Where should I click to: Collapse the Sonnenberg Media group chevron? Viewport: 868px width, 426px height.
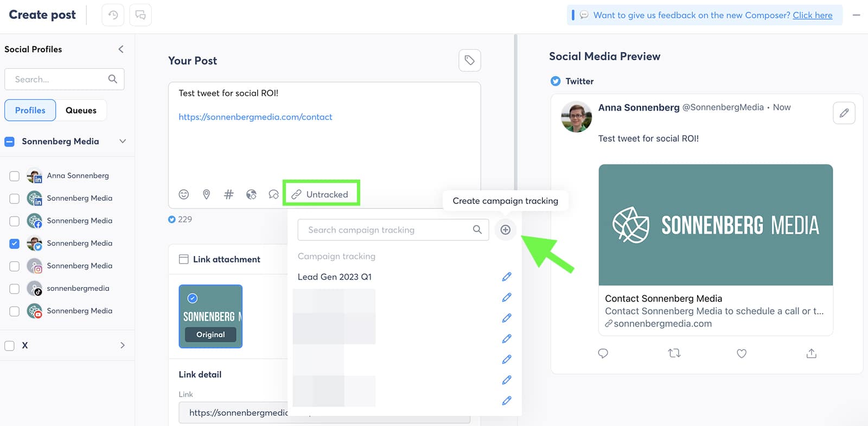tap(123, 141)
